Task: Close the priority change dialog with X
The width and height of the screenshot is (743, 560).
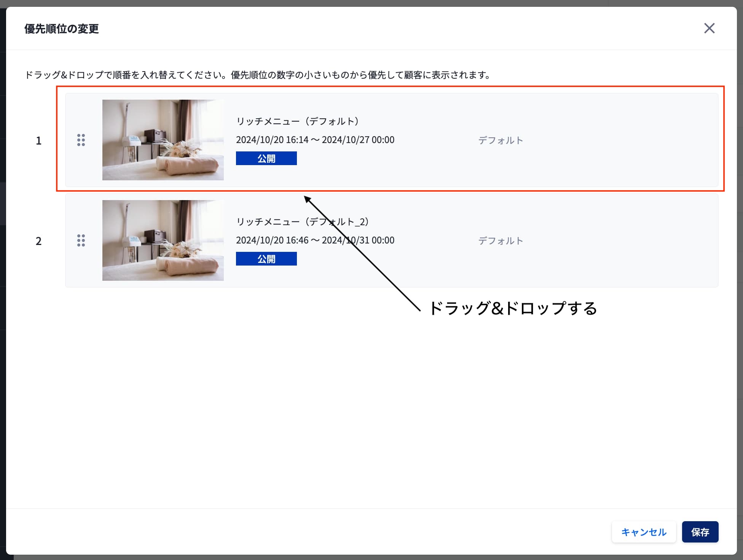Action: (x=709, y=28)
